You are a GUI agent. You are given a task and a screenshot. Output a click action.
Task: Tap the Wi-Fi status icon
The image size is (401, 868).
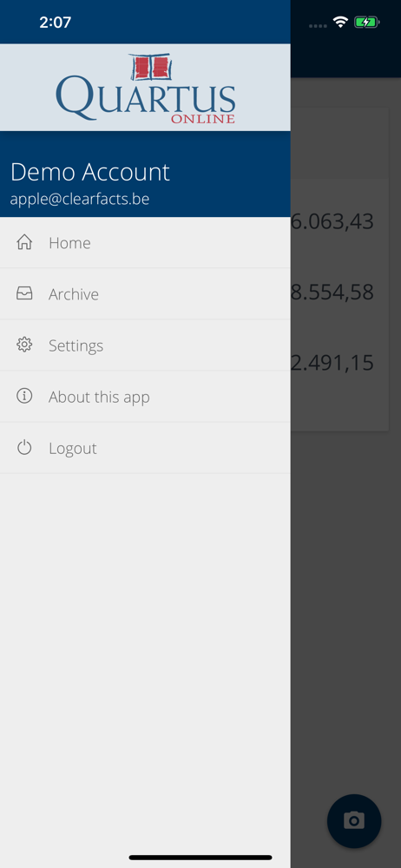[340, 23]
